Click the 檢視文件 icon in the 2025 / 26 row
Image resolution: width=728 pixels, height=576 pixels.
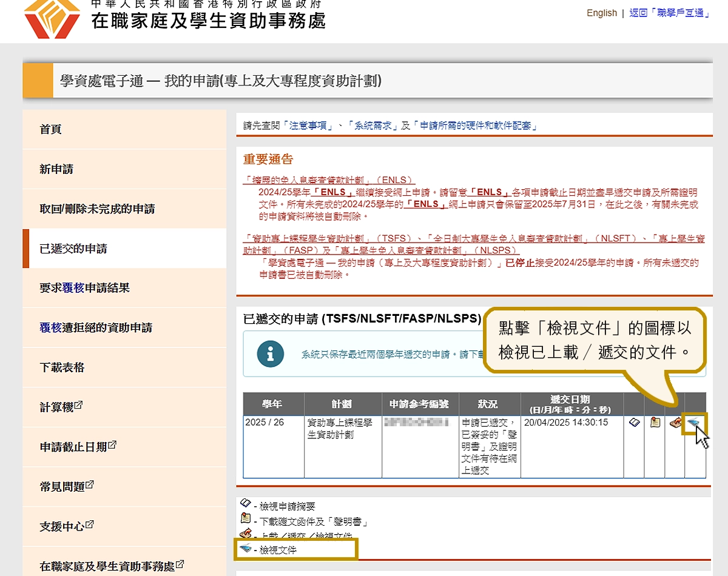695,423
